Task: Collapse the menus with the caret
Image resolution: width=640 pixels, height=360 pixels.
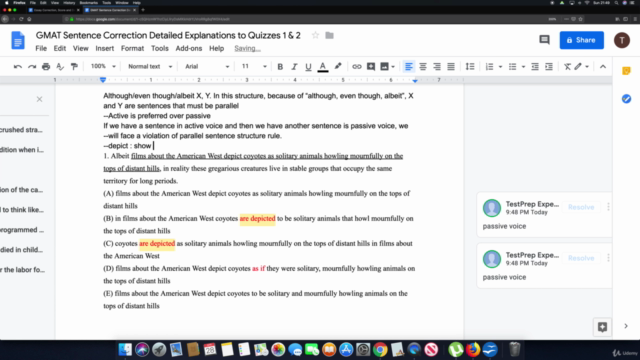Action: 603,67
